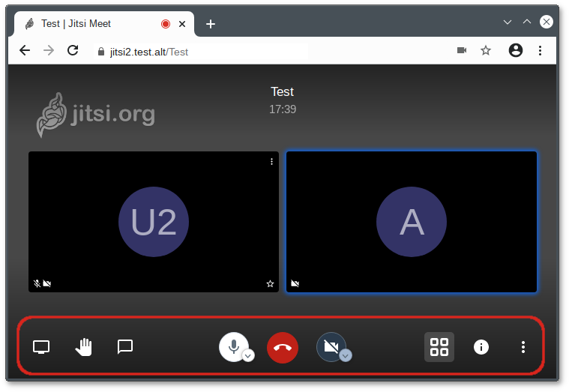Click the jitsi.org logo

pos(96,115)
